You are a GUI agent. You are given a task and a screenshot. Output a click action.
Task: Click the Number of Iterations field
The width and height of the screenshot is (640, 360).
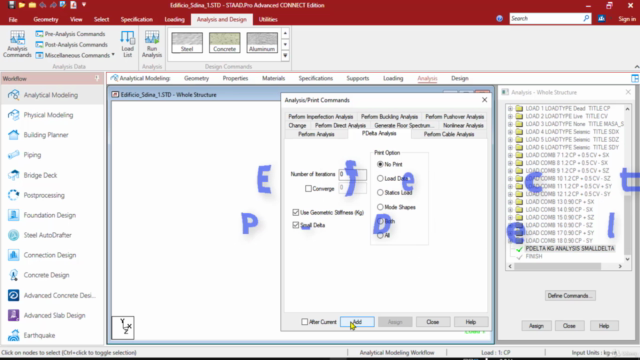click(352, 174)
